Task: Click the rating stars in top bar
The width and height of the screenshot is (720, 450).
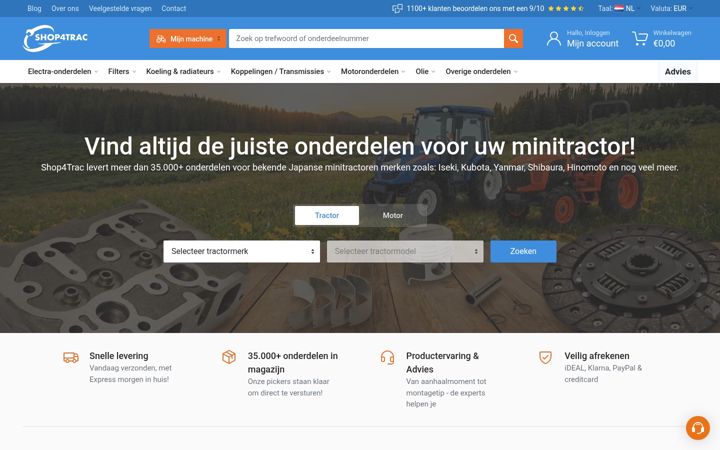Action: tap(566, 8)
